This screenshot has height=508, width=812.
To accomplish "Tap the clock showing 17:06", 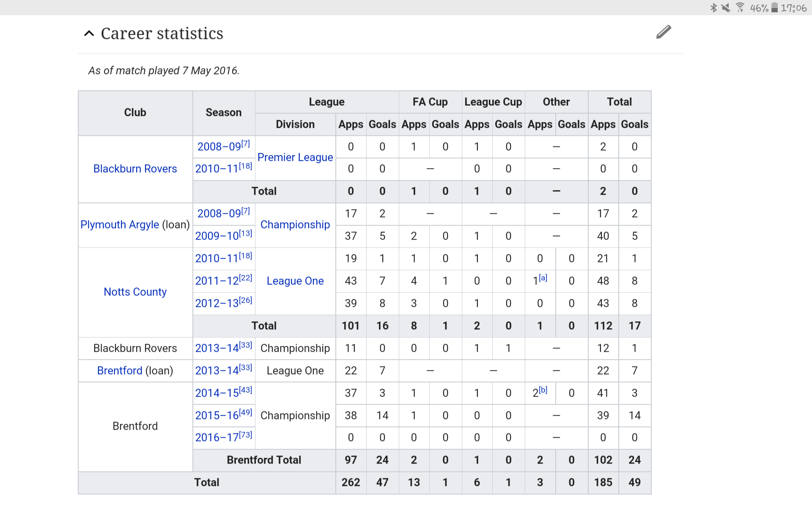I will pyautogui.click(x=793, y=8).
